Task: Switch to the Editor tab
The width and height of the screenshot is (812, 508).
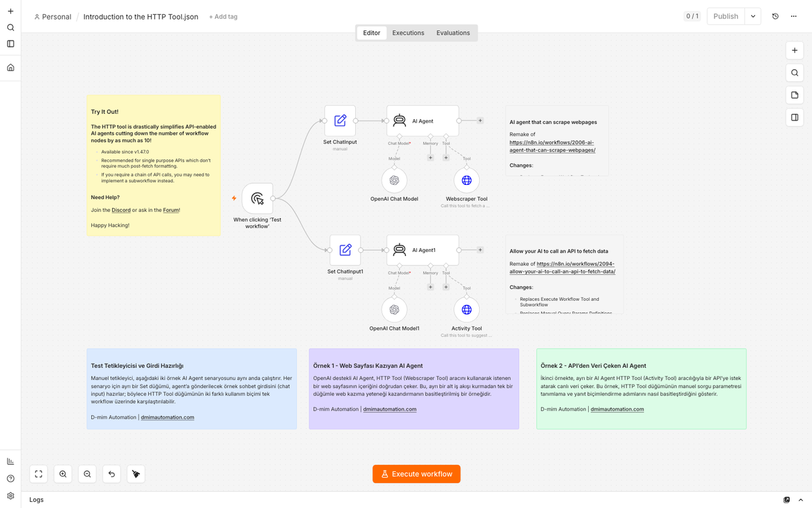Action: pos(371,33)
